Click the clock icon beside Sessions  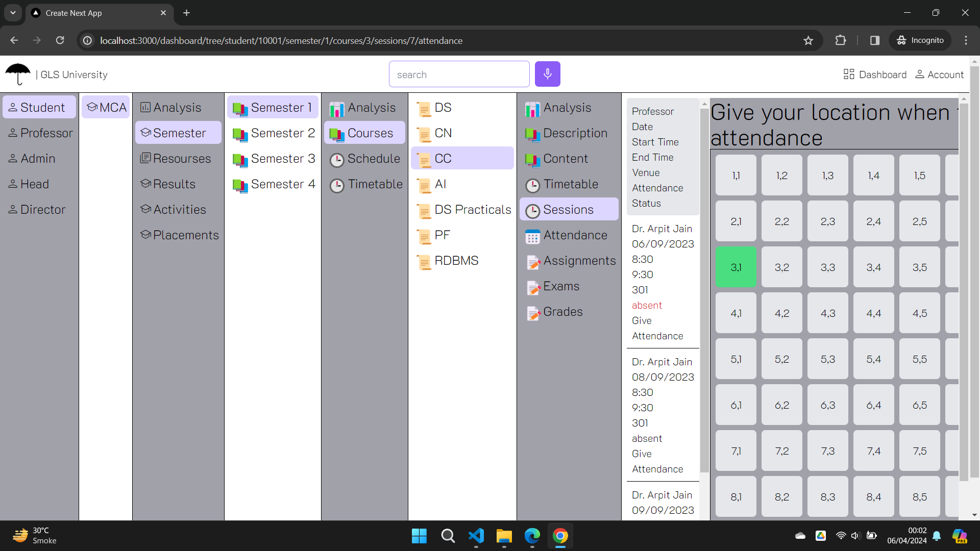coord(532,211)
